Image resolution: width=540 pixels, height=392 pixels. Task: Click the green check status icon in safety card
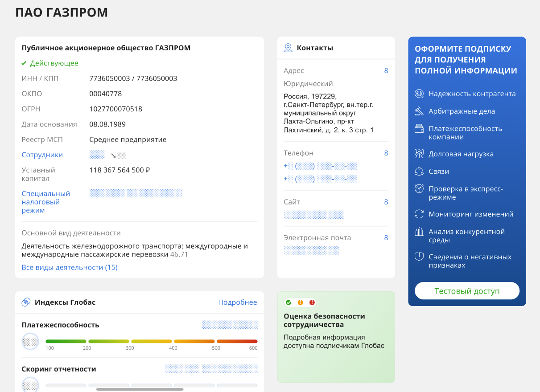[289, 303]
